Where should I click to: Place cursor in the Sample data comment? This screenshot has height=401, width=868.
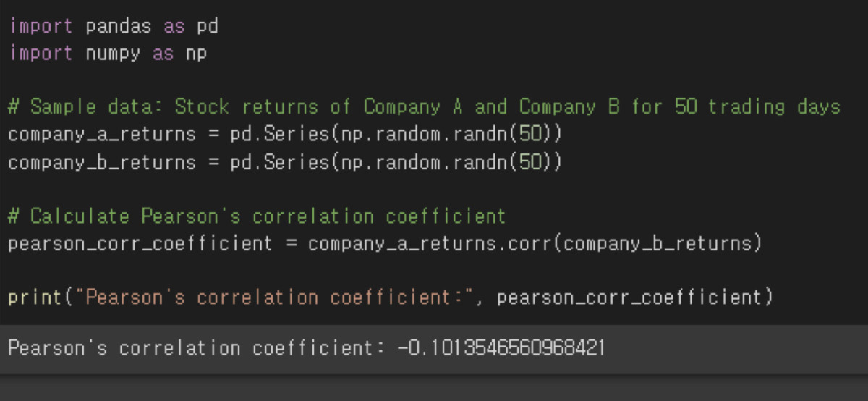(x=425, y=107)
